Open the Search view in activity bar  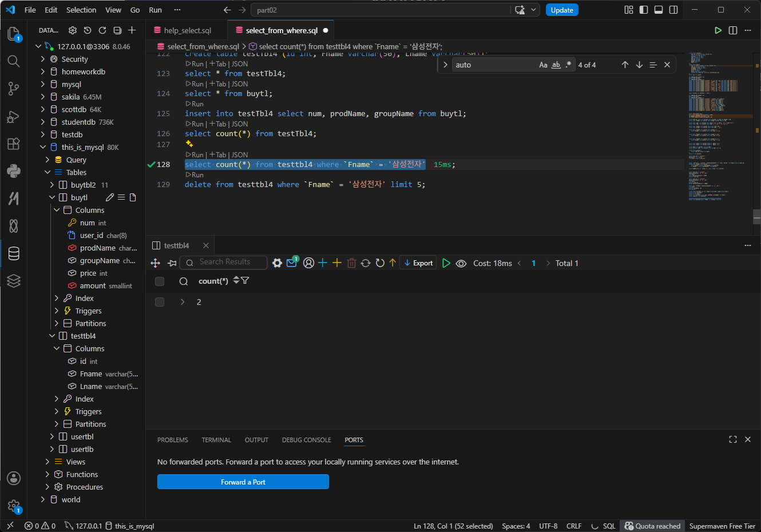(x=14, y=61)
